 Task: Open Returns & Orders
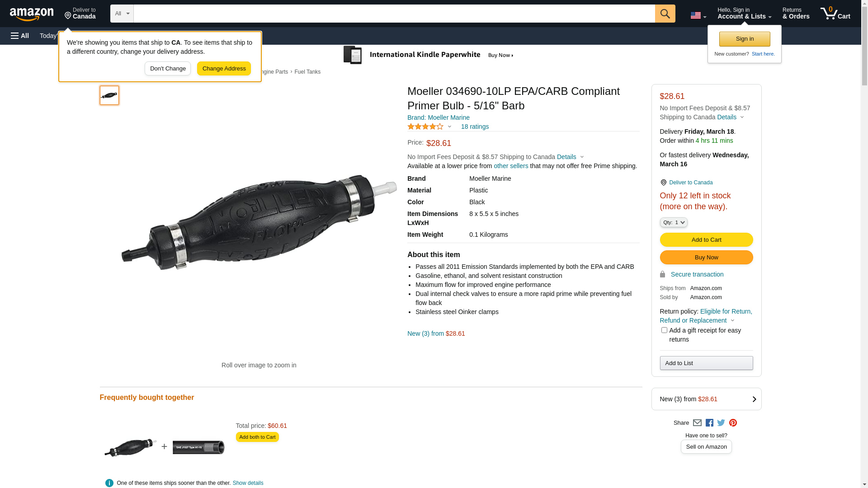[x=796, y=14]
